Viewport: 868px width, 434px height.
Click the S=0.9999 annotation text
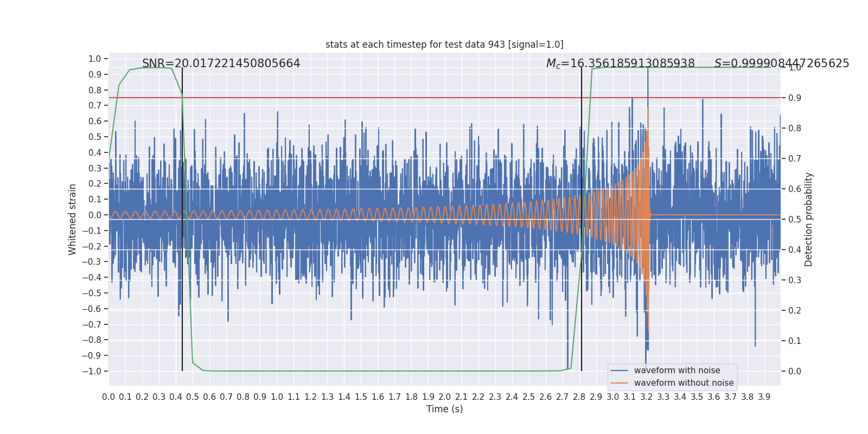point(781,63)
